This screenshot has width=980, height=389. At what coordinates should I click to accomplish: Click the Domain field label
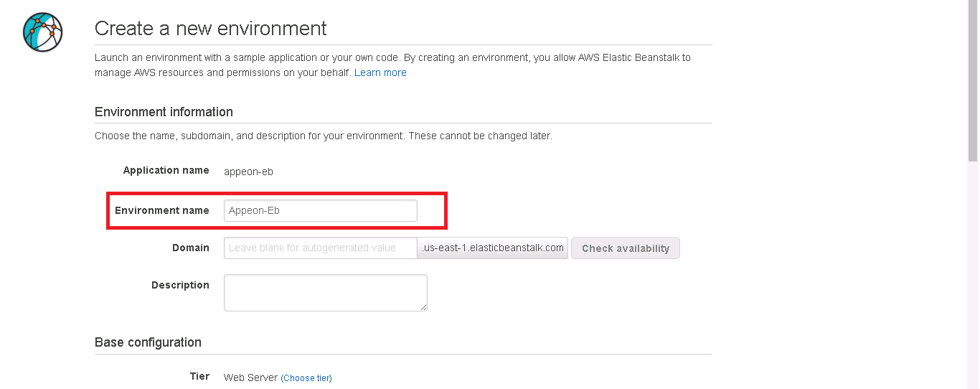(x=191, y=248)
